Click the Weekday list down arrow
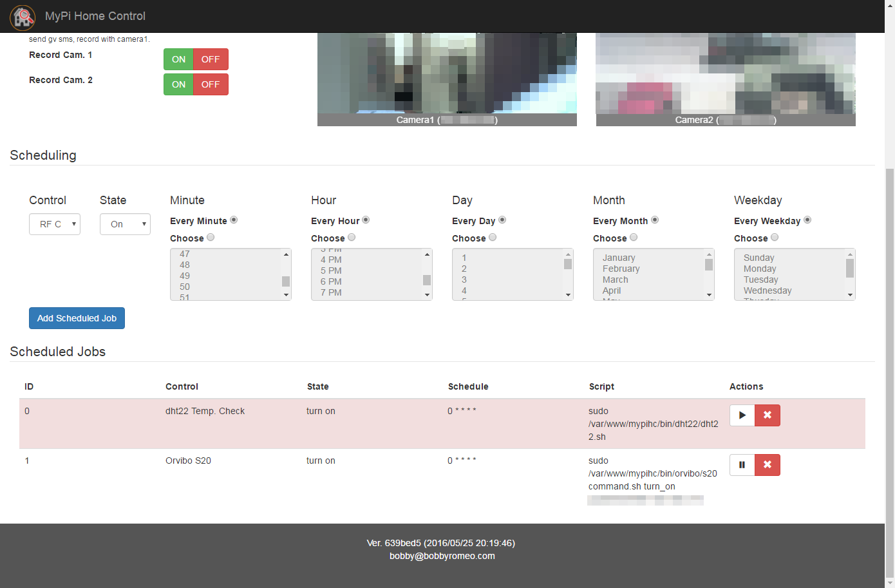Viewport: 895px width, 588px height. pos(850,295)
